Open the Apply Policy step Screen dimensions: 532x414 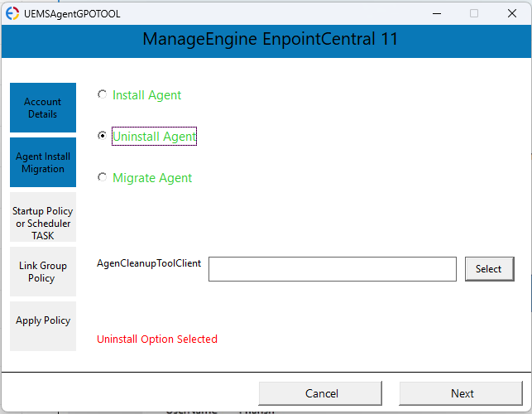tap(43, 326)
